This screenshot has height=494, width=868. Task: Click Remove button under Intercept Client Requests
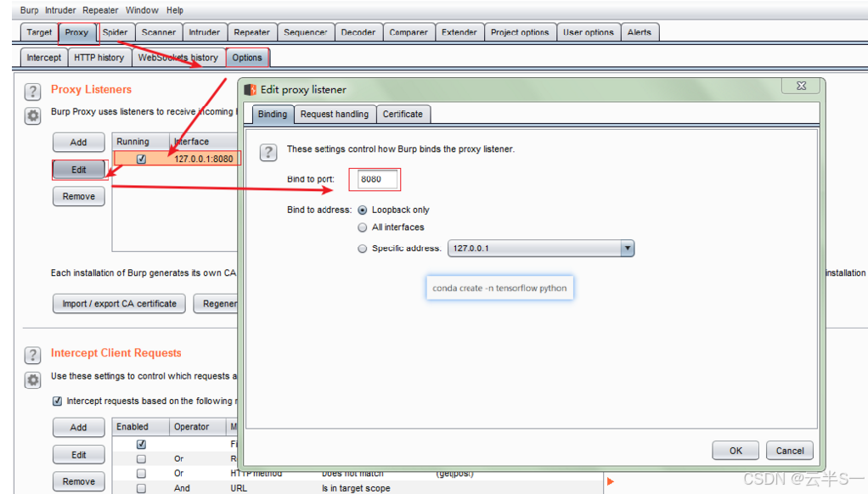click(x=79, y=481)
